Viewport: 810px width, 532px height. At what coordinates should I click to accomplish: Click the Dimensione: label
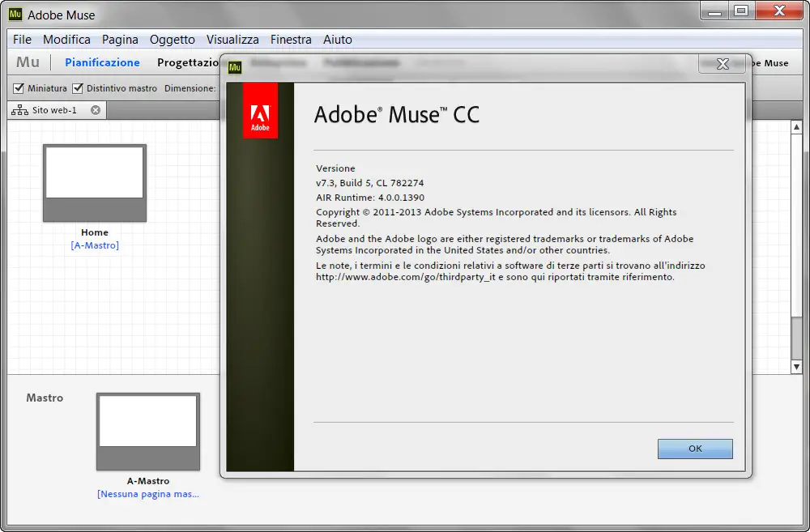click(190, 88)
